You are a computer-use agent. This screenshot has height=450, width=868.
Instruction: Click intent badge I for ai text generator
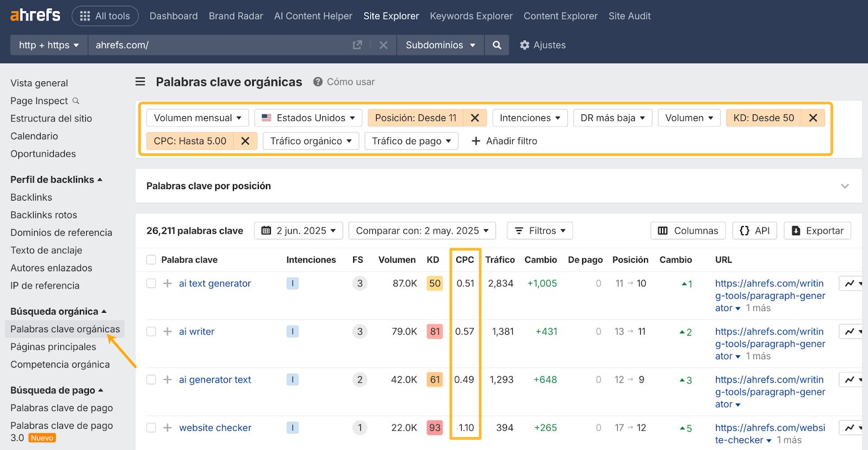[292, 284]
